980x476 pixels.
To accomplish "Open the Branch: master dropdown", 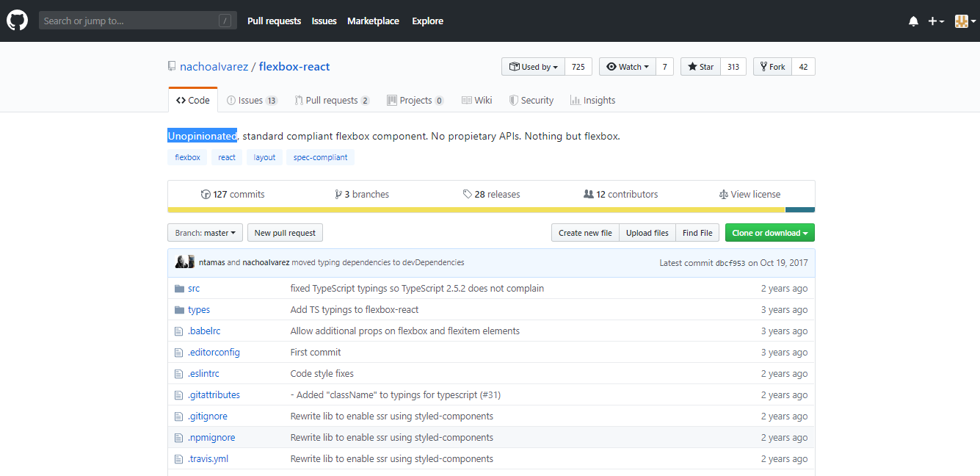I will [205, 233].
